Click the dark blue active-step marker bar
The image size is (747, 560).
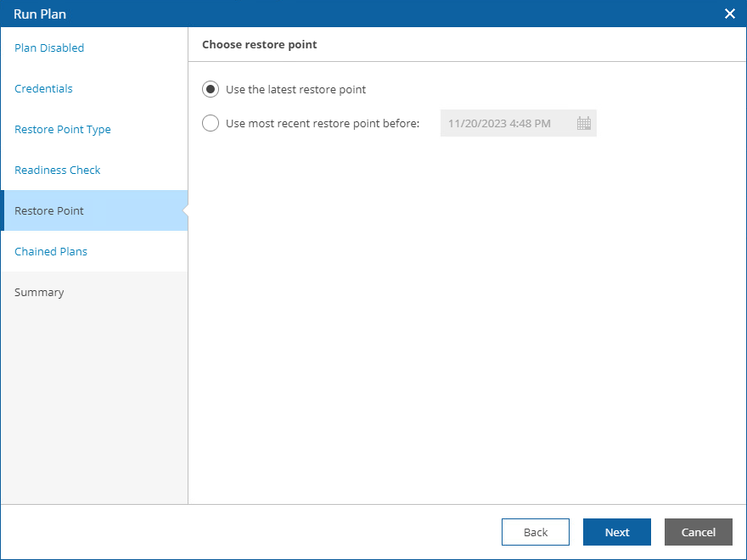click(x=3, y=210)
